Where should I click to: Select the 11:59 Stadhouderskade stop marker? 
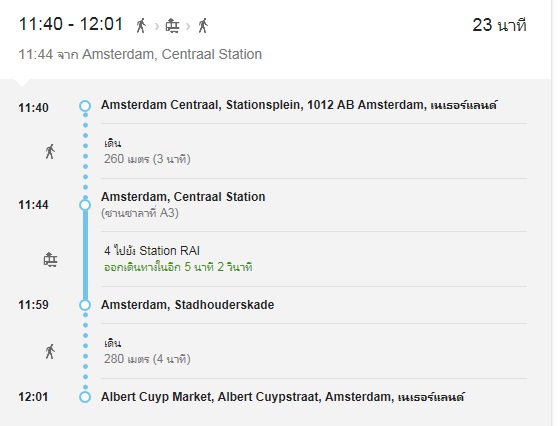(85, 305)
